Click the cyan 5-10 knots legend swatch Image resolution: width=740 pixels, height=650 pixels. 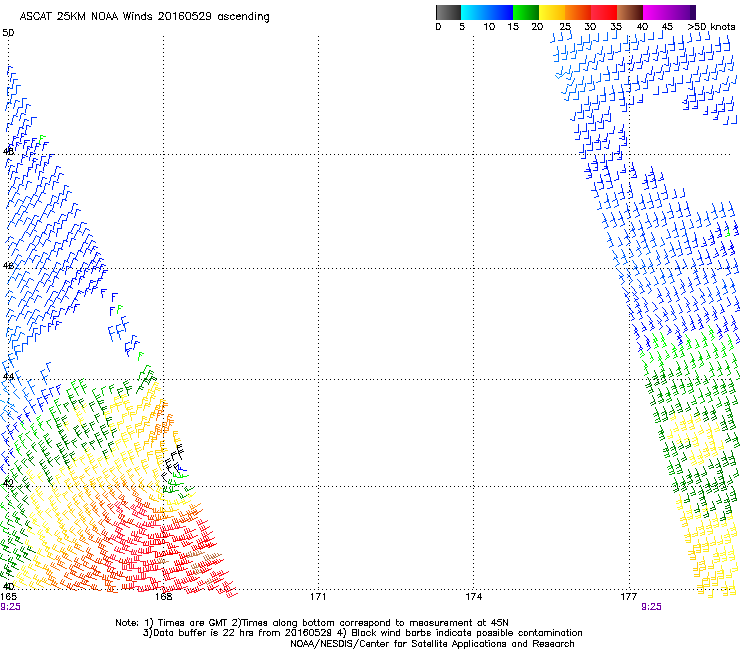[x=474, y=12]
